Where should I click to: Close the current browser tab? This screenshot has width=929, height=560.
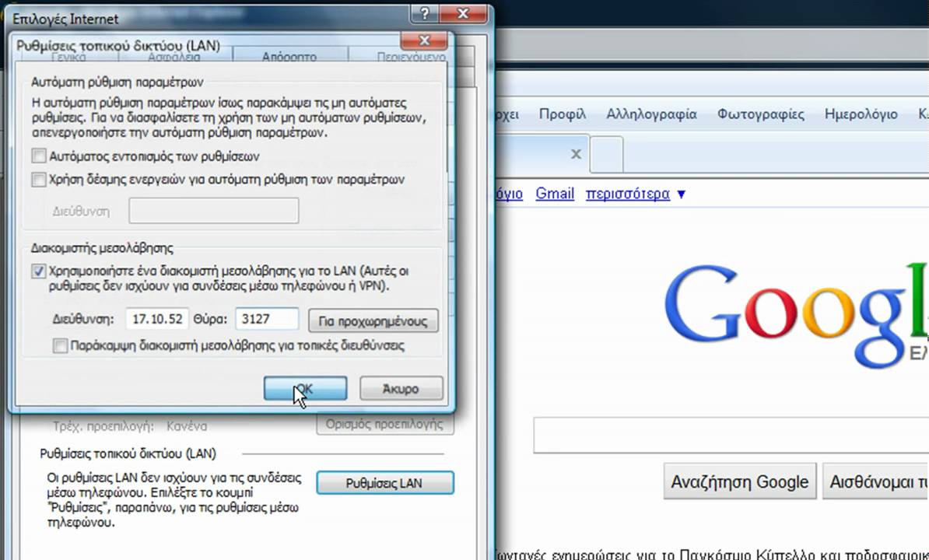[576, 155]
